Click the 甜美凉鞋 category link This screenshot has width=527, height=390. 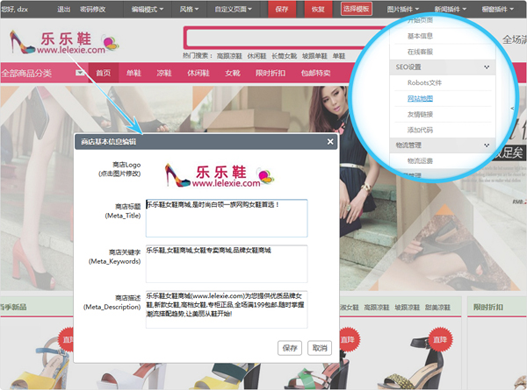(x=438, y=307)
